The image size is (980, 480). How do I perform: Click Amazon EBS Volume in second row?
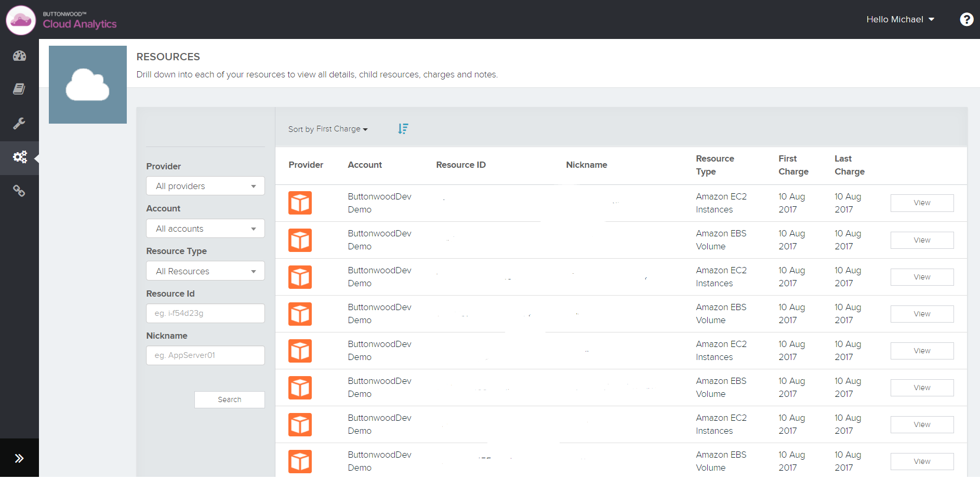[x=721, y=240]
